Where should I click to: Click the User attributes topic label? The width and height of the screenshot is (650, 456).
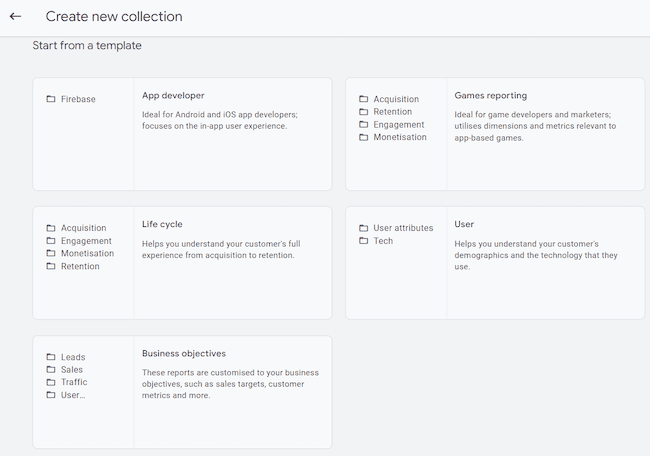pyautogui.click(x=403, y=228)
